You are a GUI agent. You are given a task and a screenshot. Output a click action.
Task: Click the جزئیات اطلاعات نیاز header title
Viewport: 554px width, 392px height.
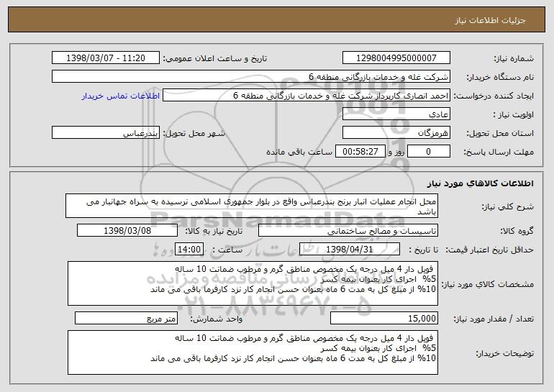point(490,20)
